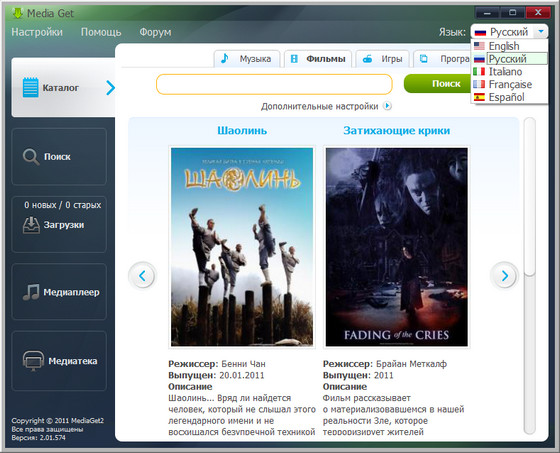Switch to the Музыка tab
The height and width of the screenshot is (453, 560).
click(x=247, y=59)
